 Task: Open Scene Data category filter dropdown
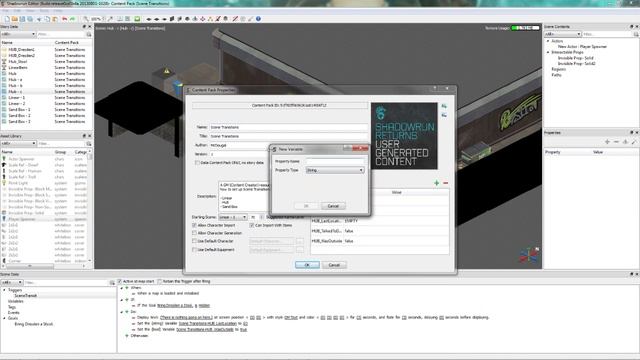pos(11,282)
